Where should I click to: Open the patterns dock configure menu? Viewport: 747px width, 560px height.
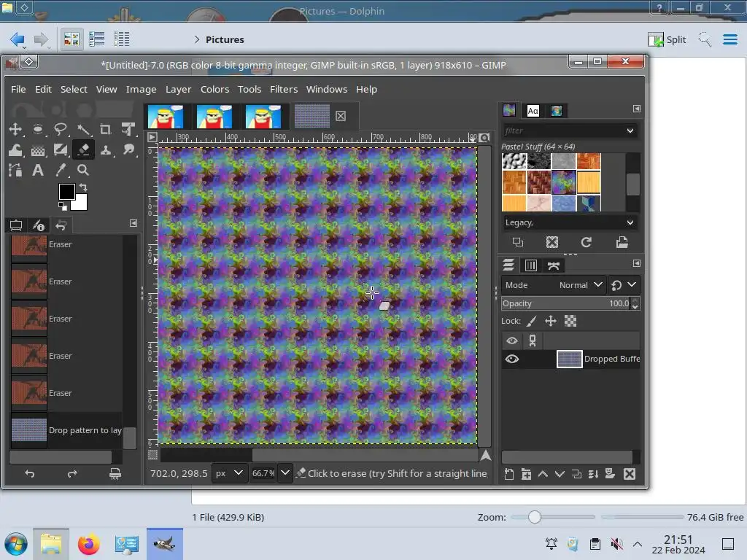(x=636, y=109)
